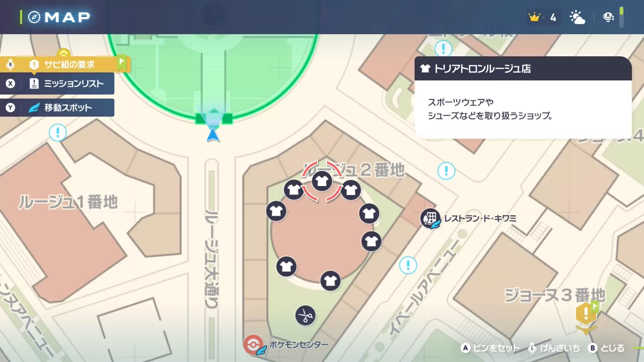Image resolution: width=644 pixels, height=362 pixels.
Task: Select the レストラン・ド・キワミ restaurant icon
Action: (x=430, y=219)
